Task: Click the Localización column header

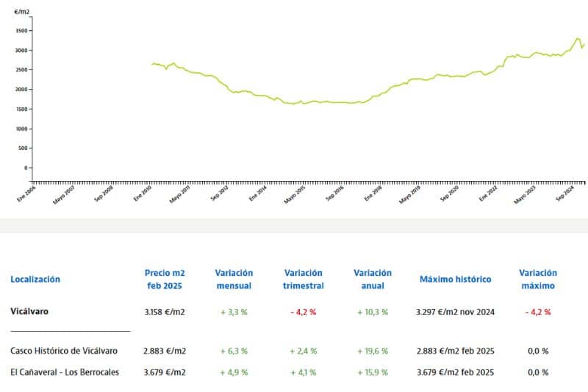Action: point(35,279)
